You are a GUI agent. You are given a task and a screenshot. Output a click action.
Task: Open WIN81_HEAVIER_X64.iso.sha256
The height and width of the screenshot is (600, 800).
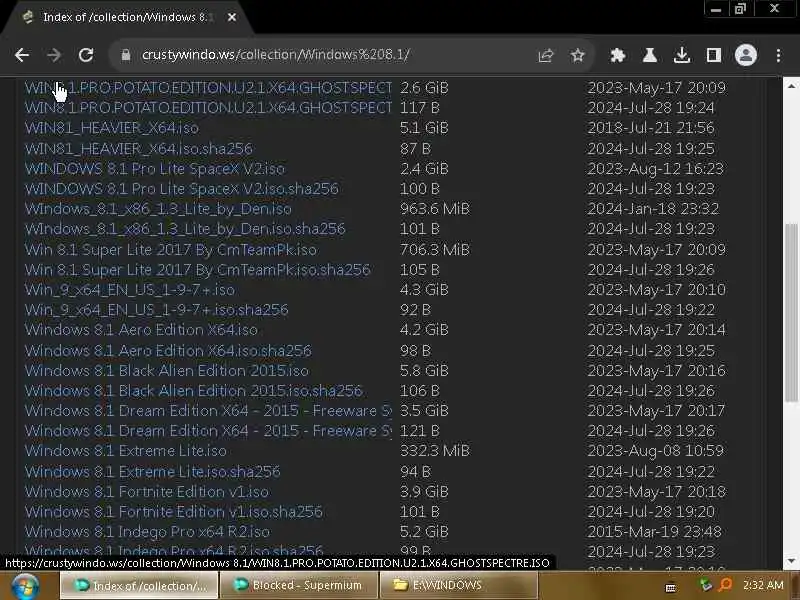pos(139,148)
